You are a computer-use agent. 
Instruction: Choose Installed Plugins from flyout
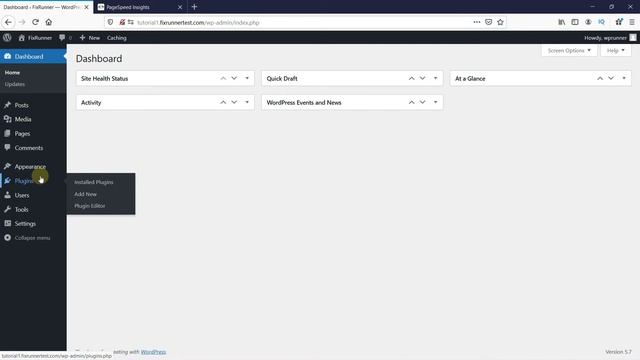94,182
